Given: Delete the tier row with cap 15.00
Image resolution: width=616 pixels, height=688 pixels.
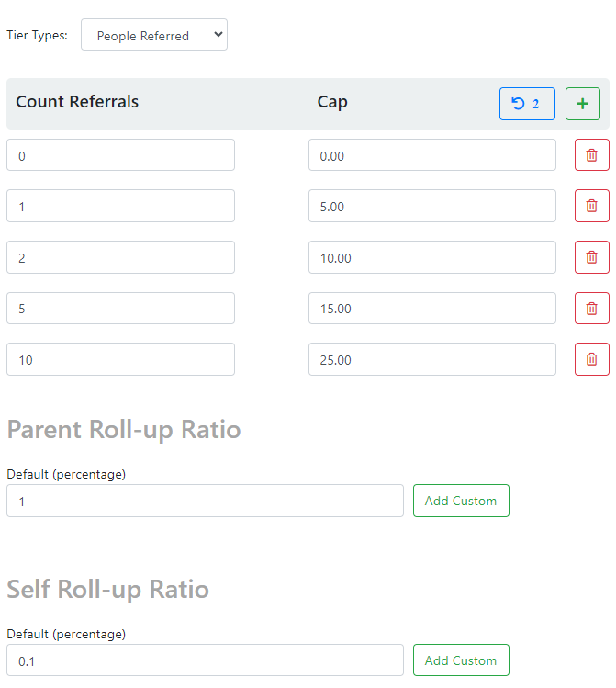Looking at the screenshot, I should coord(591,309).
